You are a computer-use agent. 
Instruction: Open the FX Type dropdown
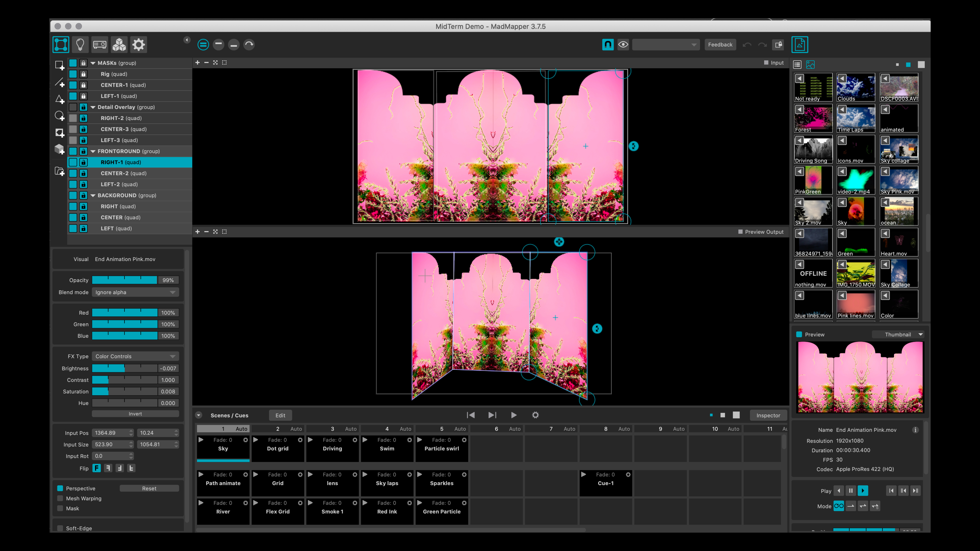coord(135,356)
